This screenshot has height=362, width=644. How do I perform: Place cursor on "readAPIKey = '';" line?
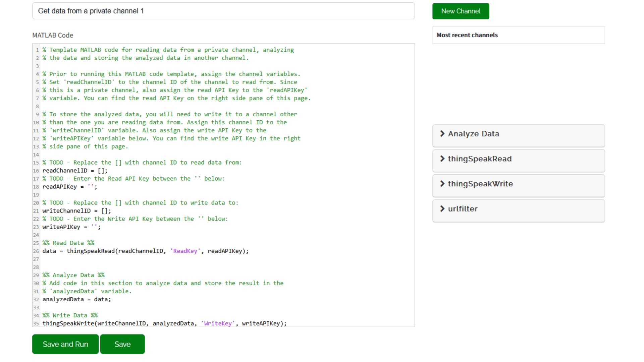click(70, 187)
